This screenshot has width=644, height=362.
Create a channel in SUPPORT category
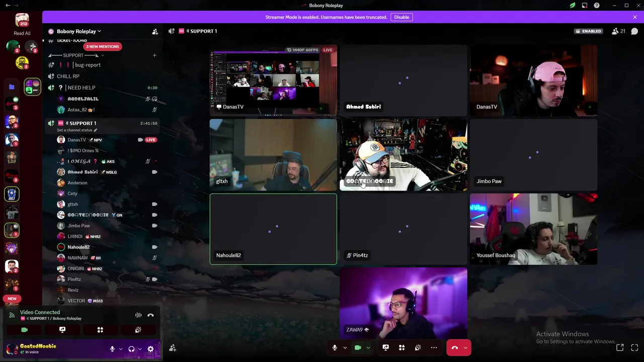click(x=154, y=55)
